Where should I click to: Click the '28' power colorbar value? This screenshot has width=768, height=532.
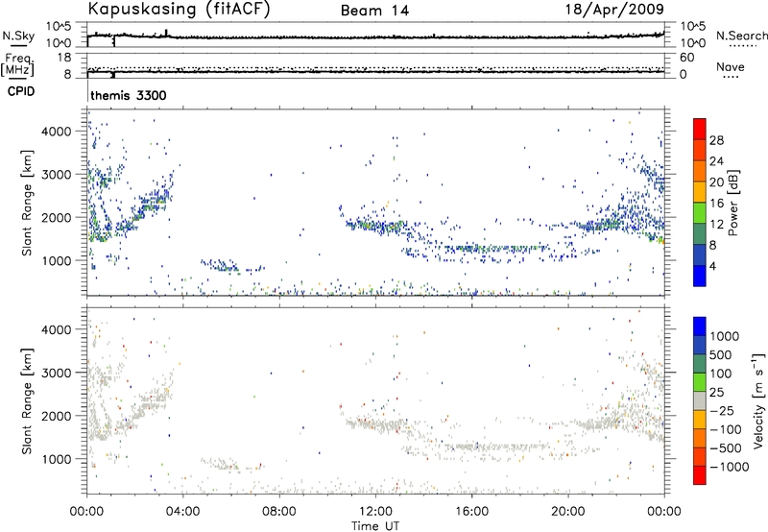716,140
